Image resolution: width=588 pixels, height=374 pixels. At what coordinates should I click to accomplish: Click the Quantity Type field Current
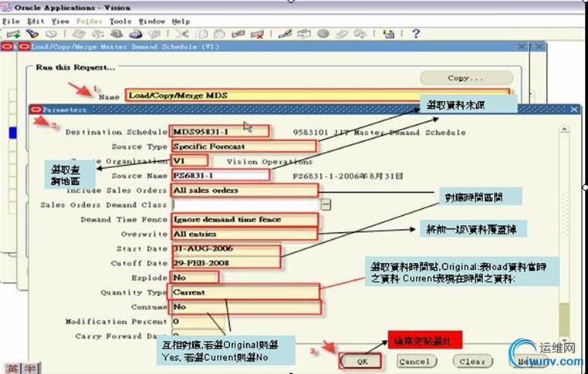tap(245, 292)
